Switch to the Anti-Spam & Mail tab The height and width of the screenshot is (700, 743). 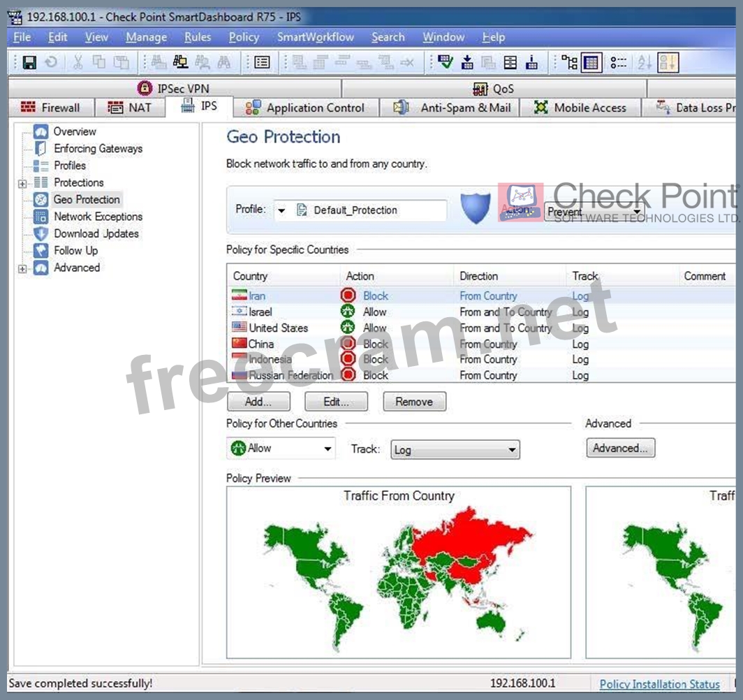point(451,108)
